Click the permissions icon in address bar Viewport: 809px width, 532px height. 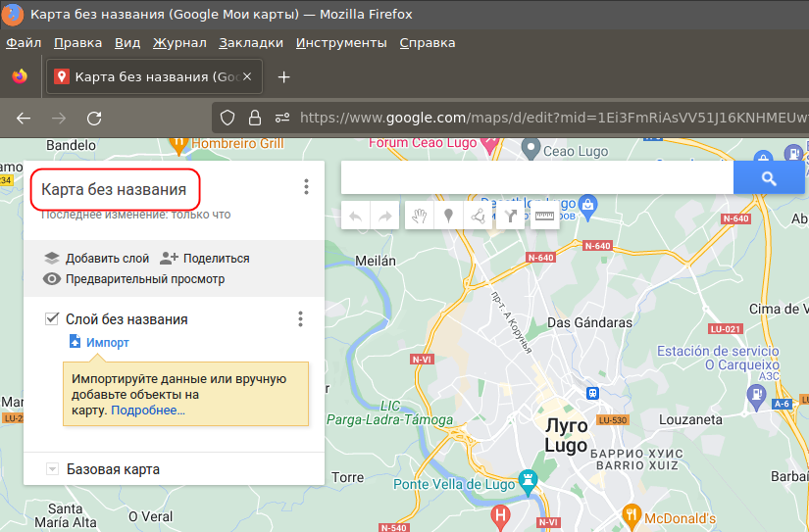(x=282, y=118)
